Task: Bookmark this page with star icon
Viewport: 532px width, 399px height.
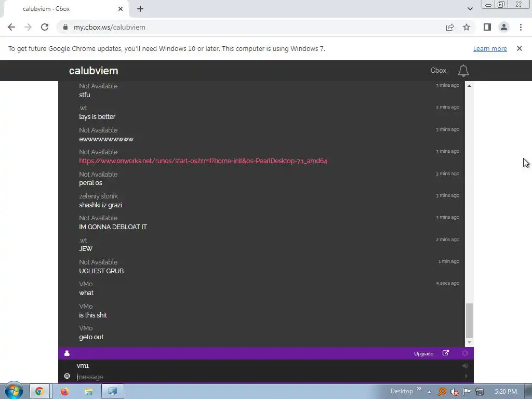Action: pos(467,27)
